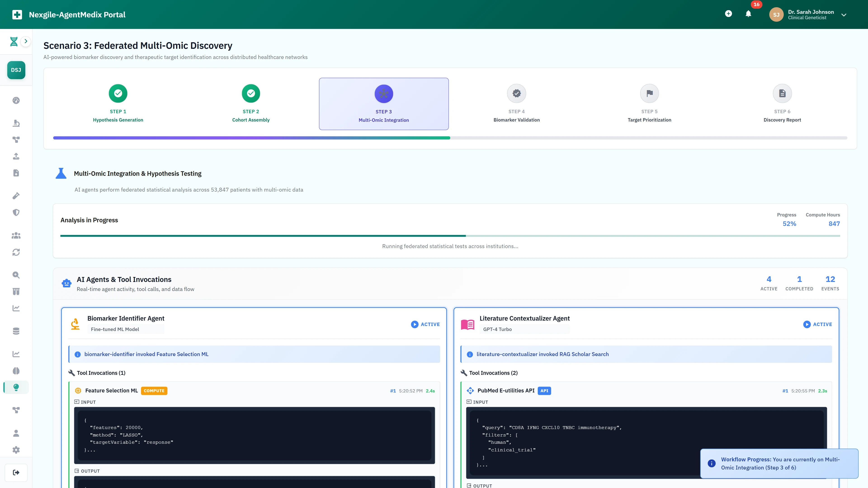Select the shield security icon in the sidebar

[x=16, y=212]
